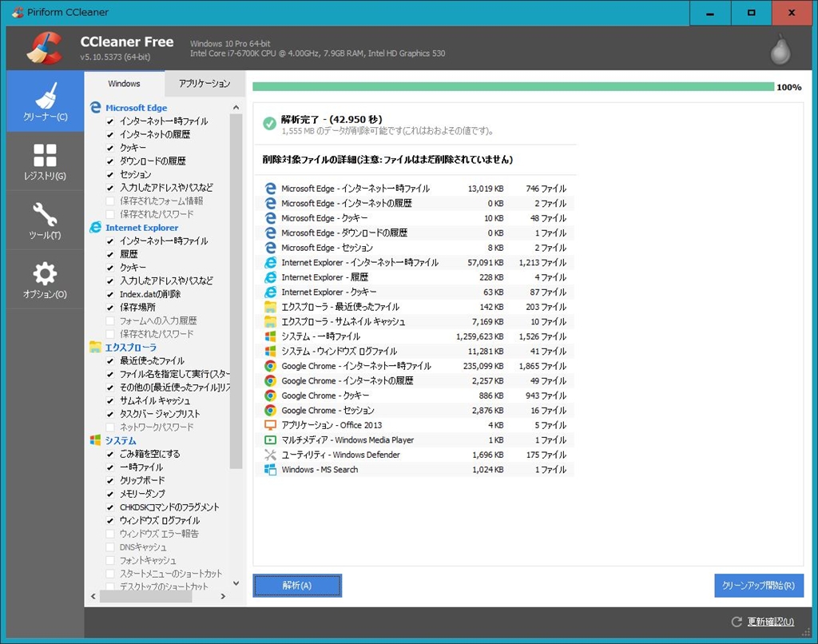Click the checklist scroll up arrow
818x644 pixels.
tap(236, 108)
